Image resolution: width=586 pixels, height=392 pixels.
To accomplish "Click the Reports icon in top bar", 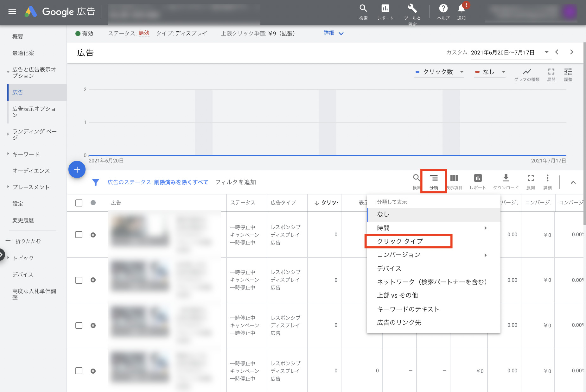I will 385,9.
